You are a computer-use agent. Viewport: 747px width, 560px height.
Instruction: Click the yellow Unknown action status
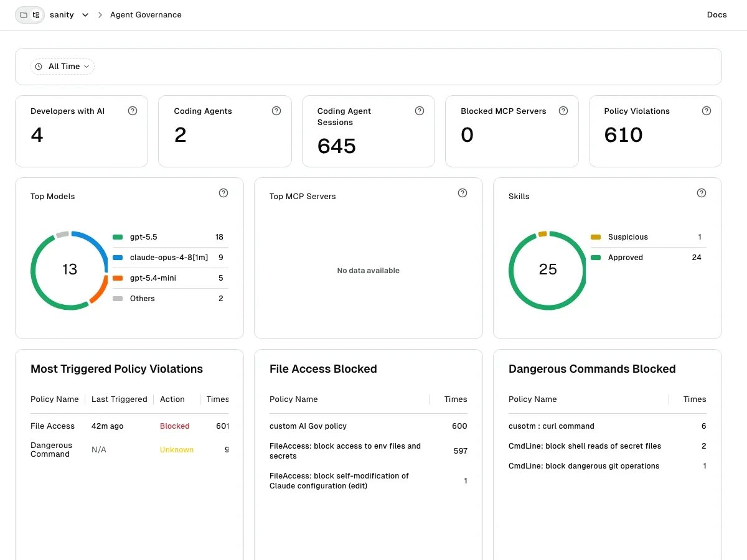point(177,450)
